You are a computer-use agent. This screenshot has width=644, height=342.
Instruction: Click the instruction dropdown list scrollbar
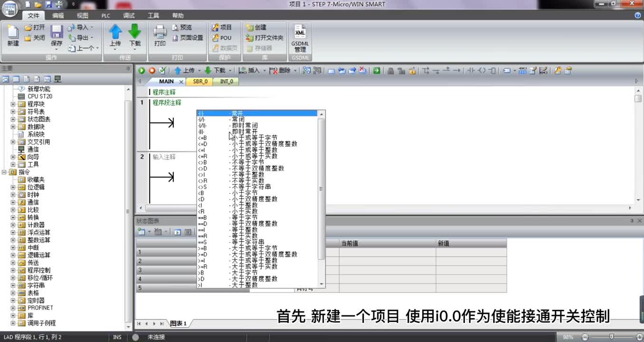click(322, 189)
